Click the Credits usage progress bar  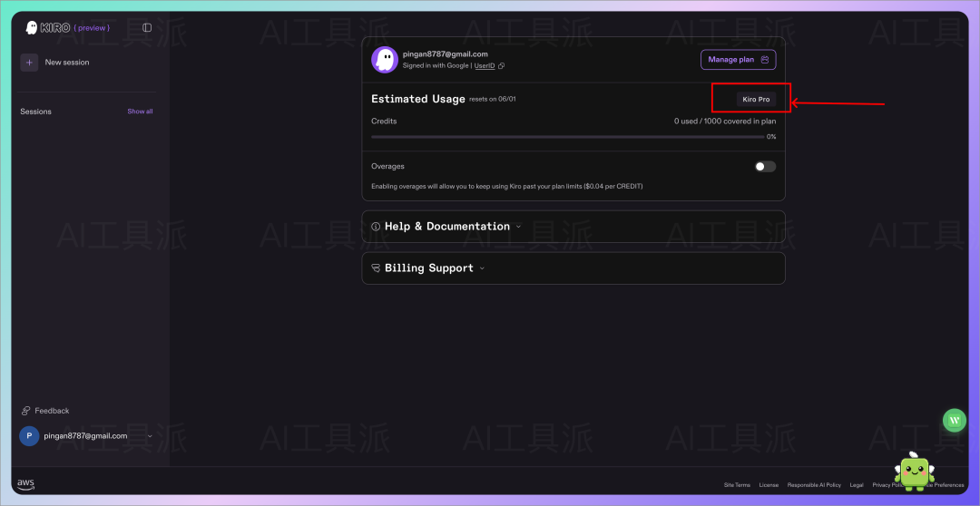point(567,137)
